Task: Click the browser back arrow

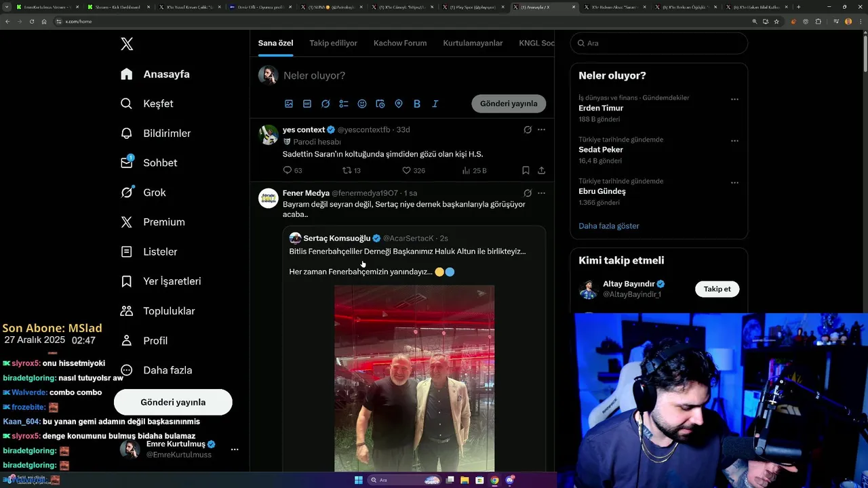Action: [x=7, y=22]
